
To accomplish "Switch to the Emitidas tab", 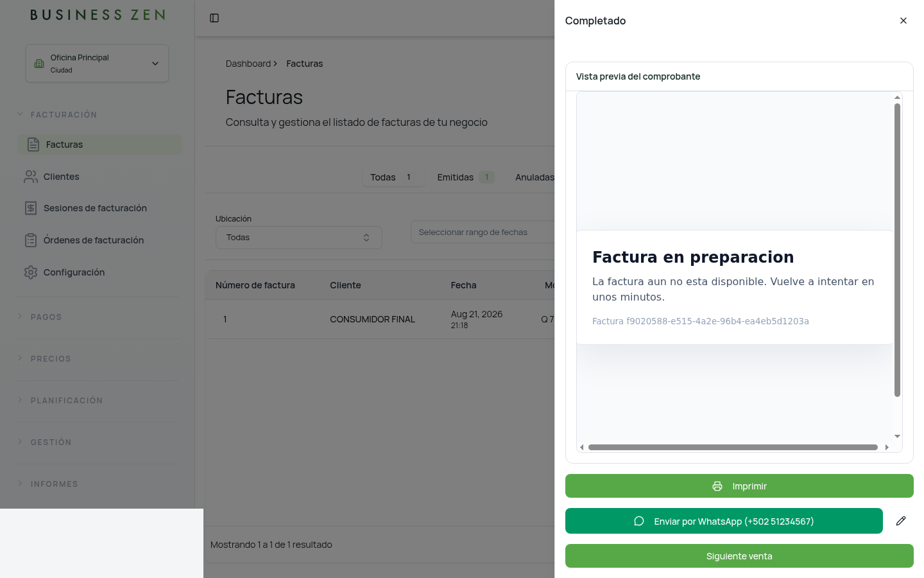I will (x=465, y=177).
